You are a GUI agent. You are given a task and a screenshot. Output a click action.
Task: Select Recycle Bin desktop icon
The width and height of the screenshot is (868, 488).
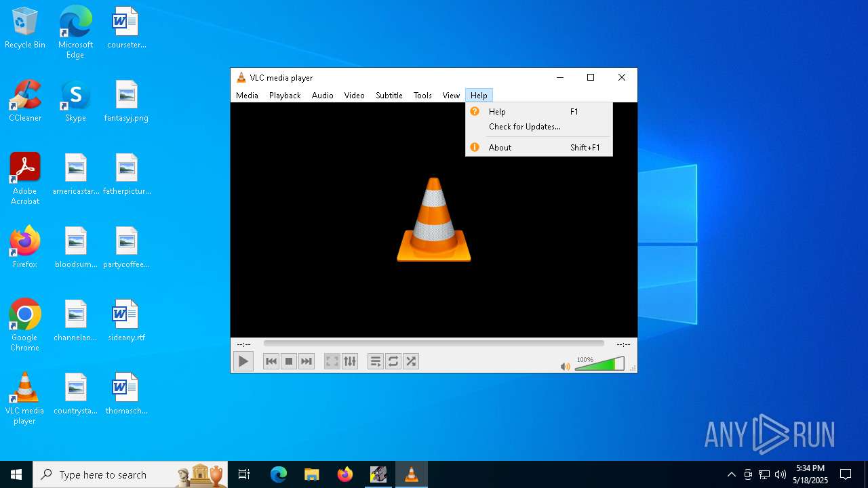(25, 28)
